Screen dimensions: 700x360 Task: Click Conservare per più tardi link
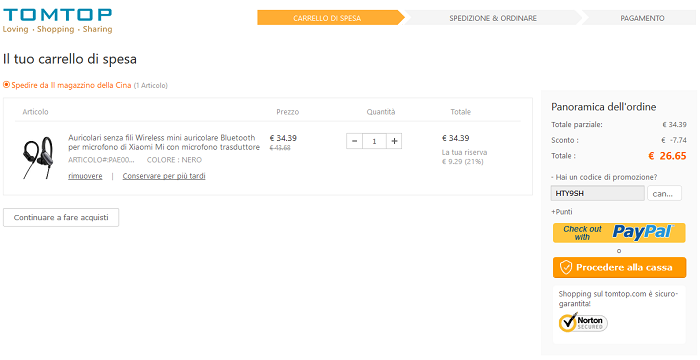[164, 176]
